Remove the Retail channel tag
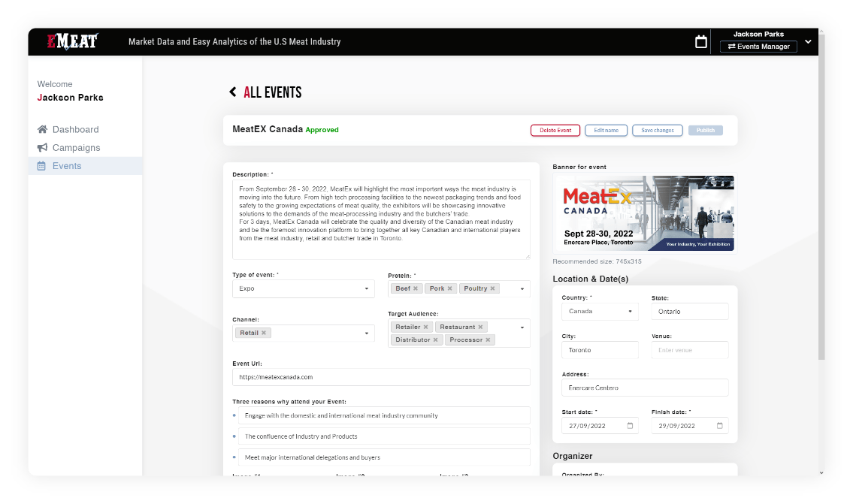Screen dimensions: 853x504 264,333
